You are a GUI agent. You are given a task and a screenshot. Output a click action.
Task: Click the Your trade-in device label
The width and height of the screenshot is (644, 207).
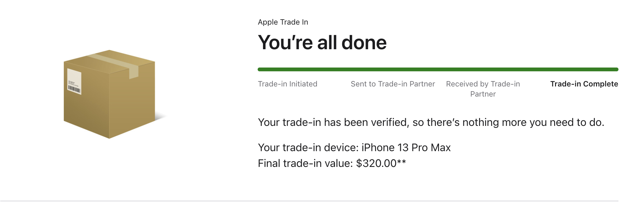click(308, 148)
